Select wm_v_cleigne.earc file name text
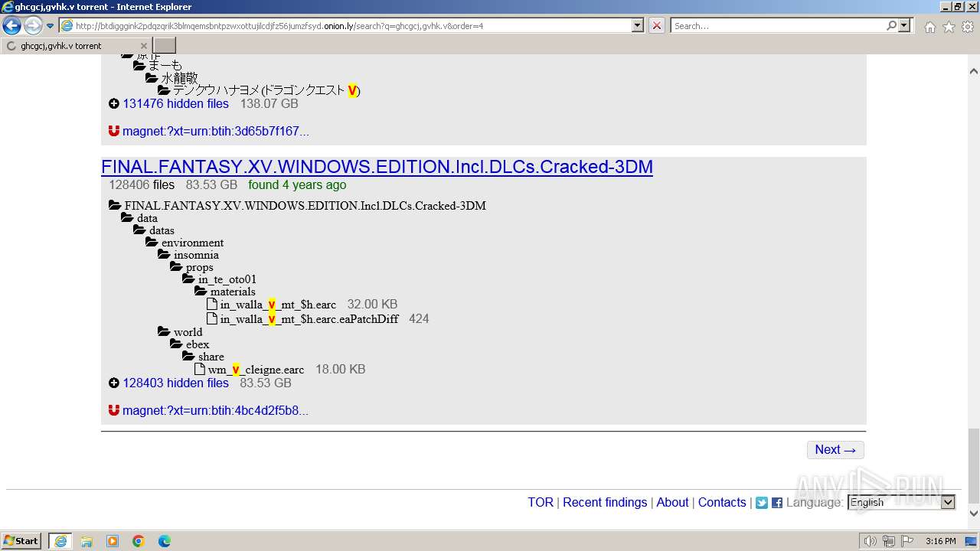The height and width of the screenshot is (551, 980). point(256,370)
